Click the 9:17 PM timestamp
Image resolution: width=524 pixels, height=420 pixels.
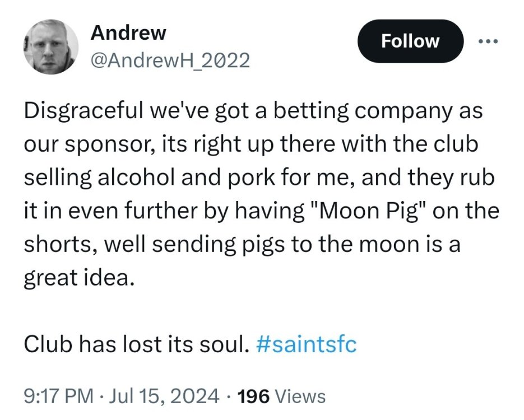coord(58,396)
